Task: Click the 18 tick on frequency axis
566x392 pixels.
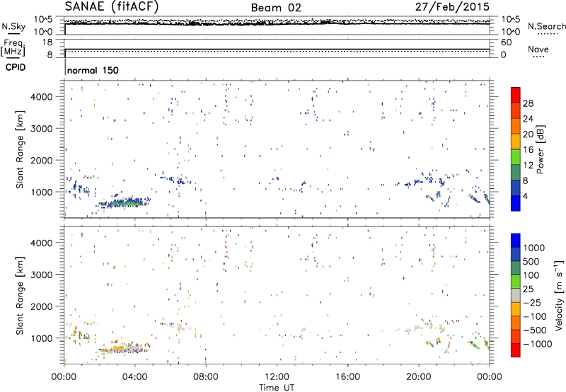Action: [47, 42]
